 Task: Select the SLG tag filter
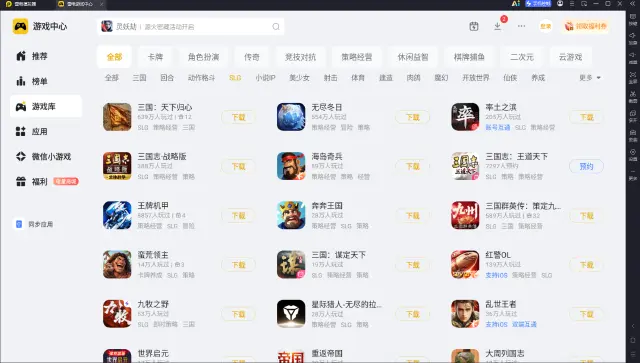[x=235, y=78]
